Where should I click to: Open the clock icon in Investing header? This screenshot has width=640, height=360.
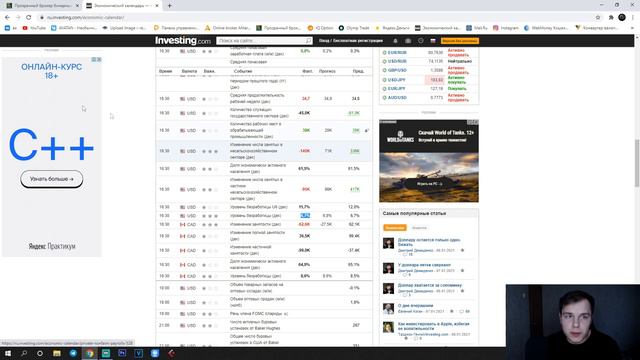tap(421, 41)
